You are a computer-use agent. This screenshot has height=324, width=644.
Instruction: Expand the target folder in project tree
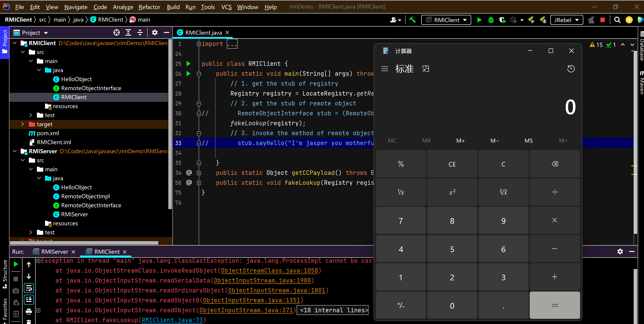23,124
